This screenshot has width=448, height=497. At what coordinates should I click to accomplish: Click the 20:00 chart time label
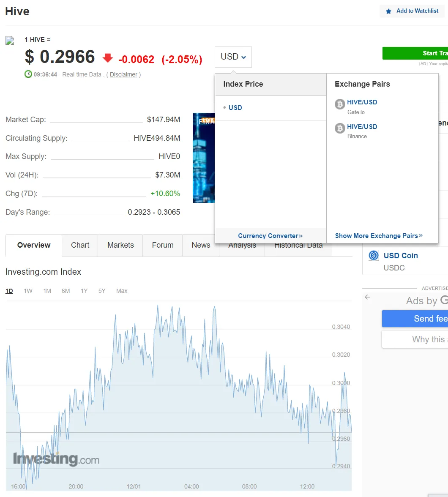pos(76,486)
